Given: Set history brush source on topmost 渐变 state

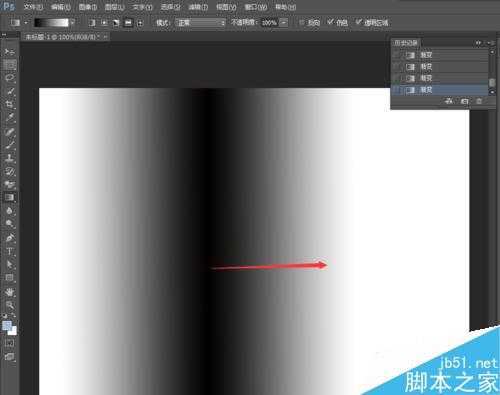Looking at the screenshot, I should tap(397, 55).
